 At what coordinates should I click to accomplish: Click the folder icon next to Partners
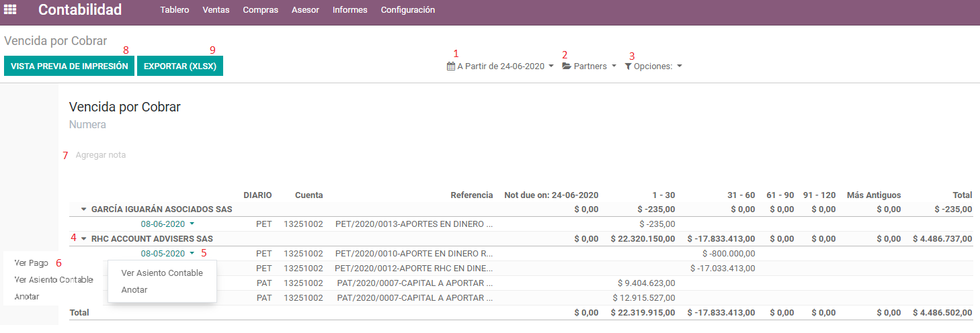coord(567,66)
